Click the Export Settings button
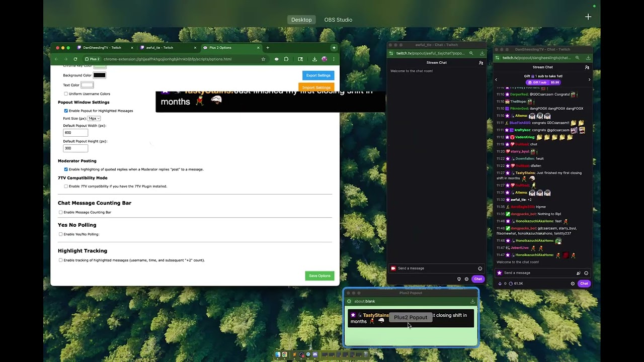The width and height of the screenshot is (644, 362). 318,75
